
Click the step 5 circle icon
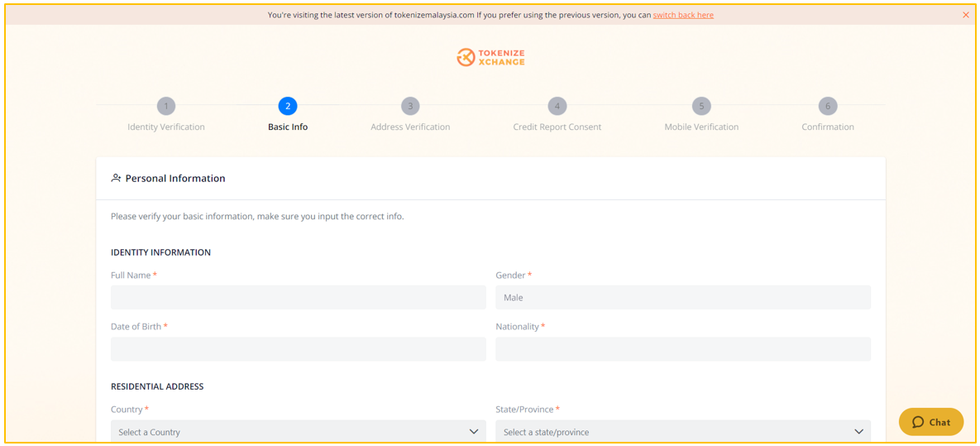click(x=701, y=107)
